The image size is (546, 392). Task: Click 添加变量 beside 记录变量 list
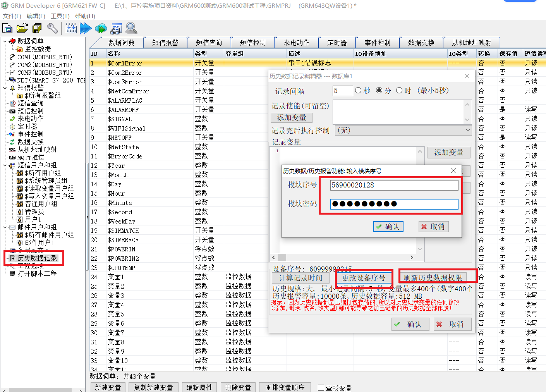click(449, 153)
